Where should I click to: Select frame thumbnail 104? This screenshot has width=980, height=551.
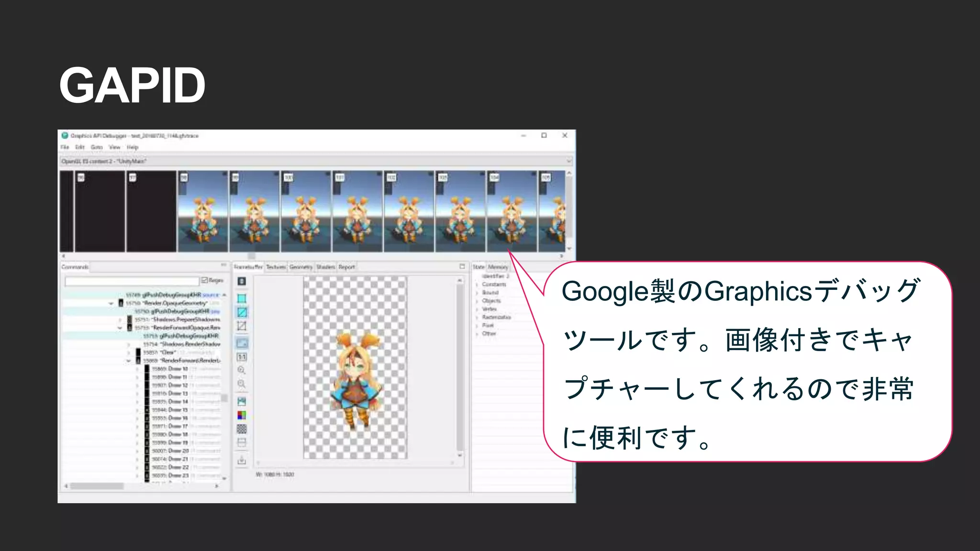point(512,211)
